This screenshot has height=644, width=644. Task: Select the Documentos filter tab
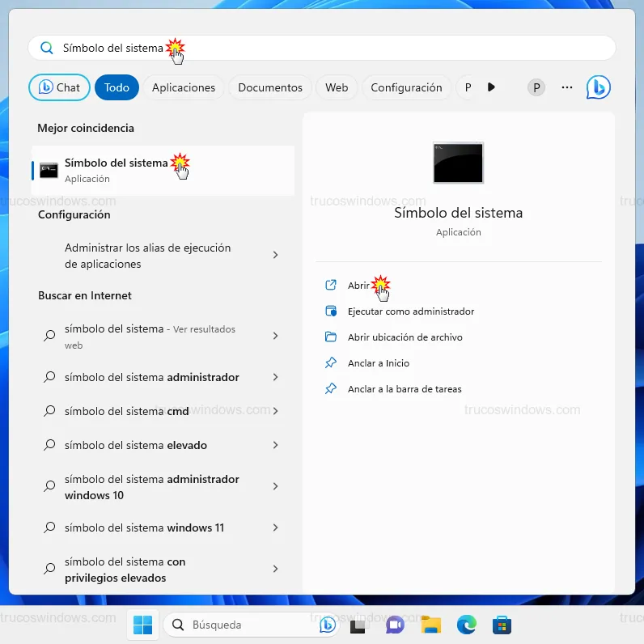[x=270, y=87]
